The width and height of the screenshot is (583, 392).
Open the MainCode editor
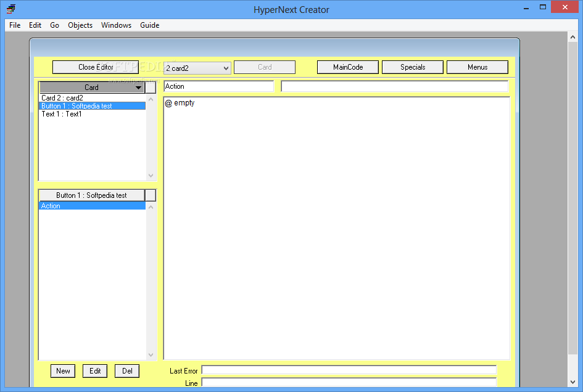348,67
